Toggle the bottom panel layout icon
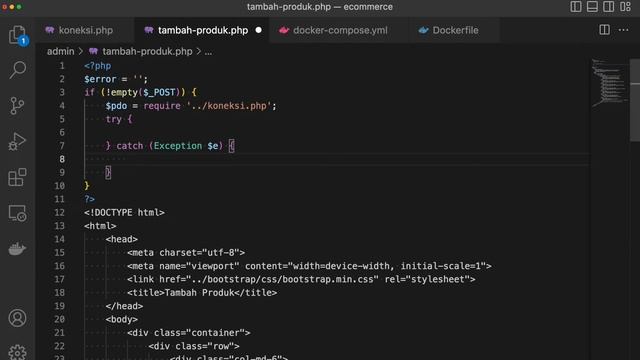This screenshot has height=360, width=640. 592,7
